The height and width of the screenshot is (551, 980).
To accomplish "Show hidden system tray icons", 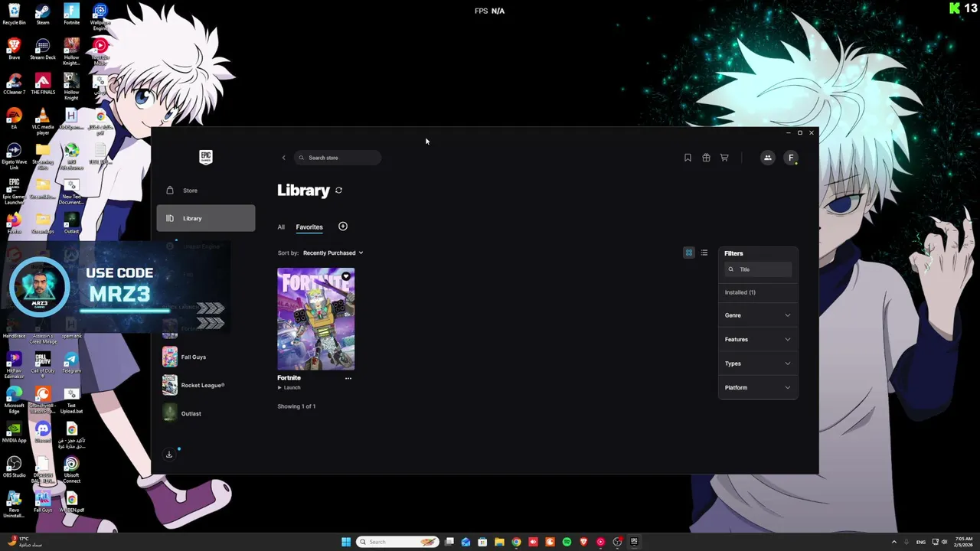I will click(894, 542).
